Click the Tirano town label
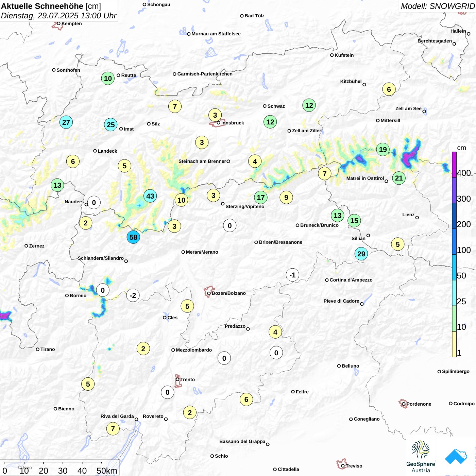This screenshot has height=476, width=476. (48, 349)
